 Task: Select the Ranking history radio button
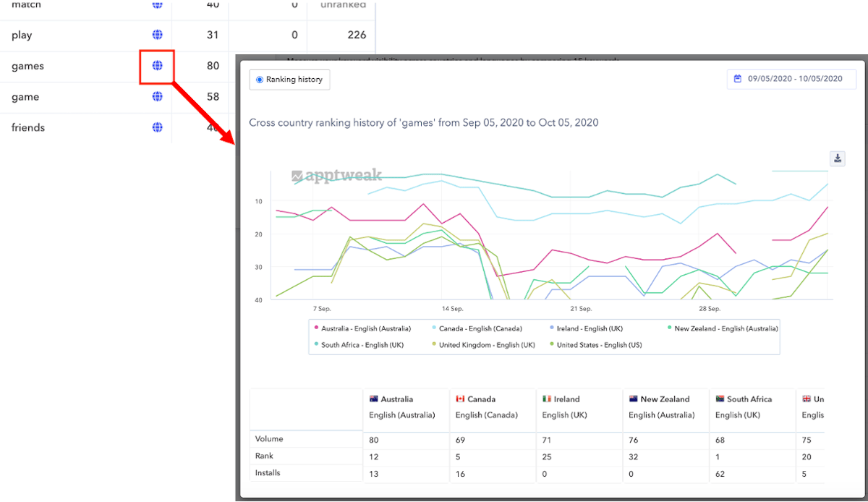click(260, 80)
